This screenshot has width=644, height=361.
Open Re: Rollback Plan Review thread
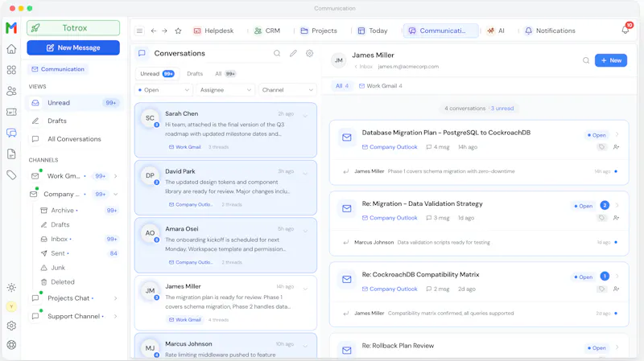pyautogui.click(x=479, y=346)
